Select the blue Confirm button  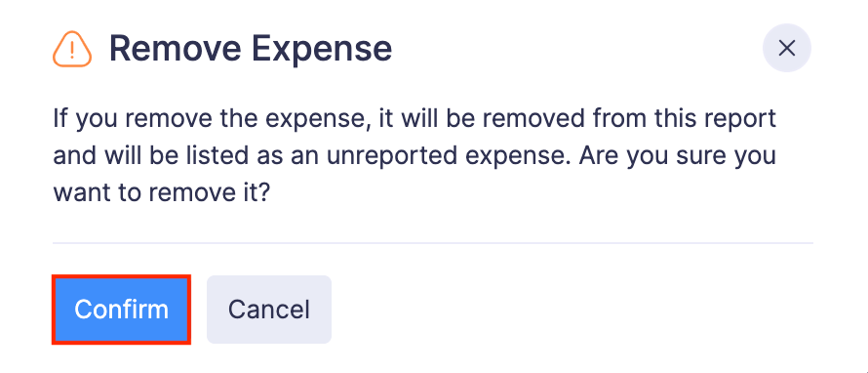pos(121,310)
